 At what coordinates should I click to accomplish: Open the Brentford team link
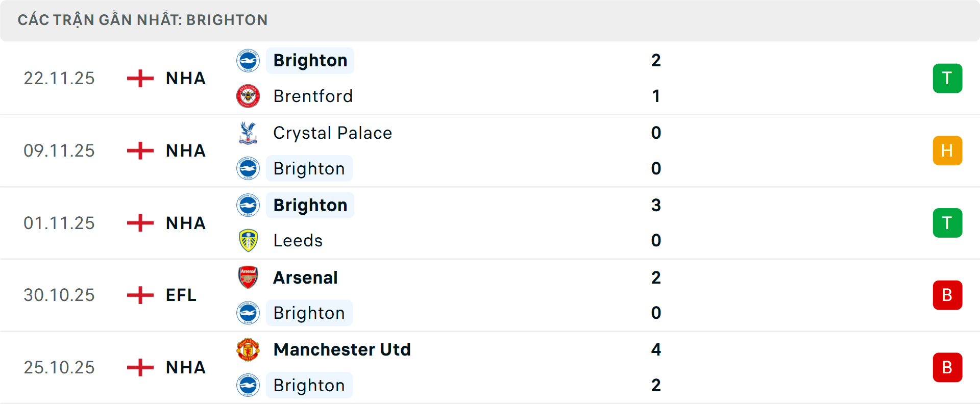click(313, 96)
